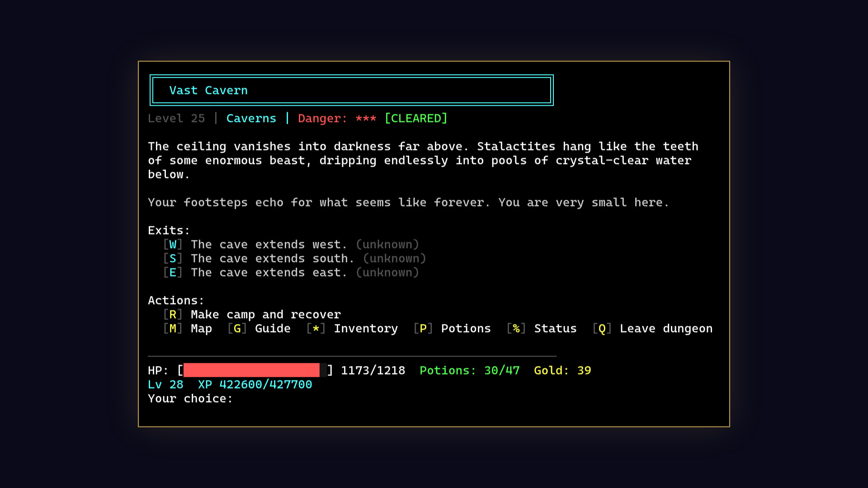Open the [P] Potions action
Viewport: 868px width, 488px height.
[452, 328]
